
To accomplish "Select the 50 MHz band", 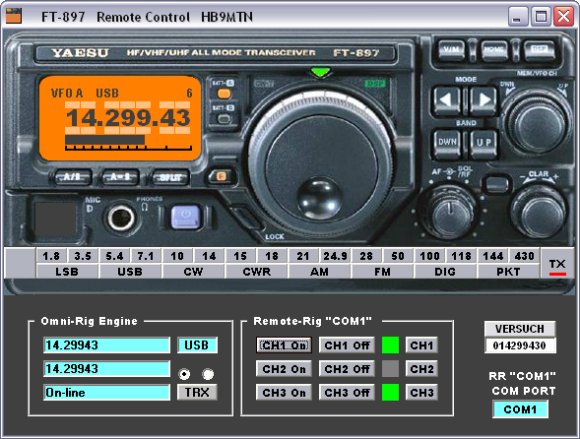I will tap(398, 256).
